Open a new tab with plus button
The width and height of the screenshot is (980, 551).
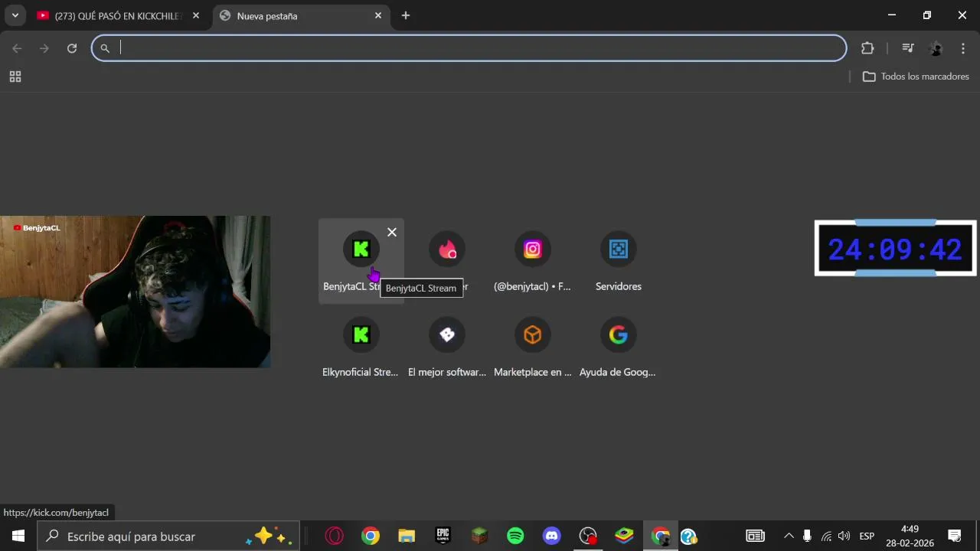(x=406, y=15)
